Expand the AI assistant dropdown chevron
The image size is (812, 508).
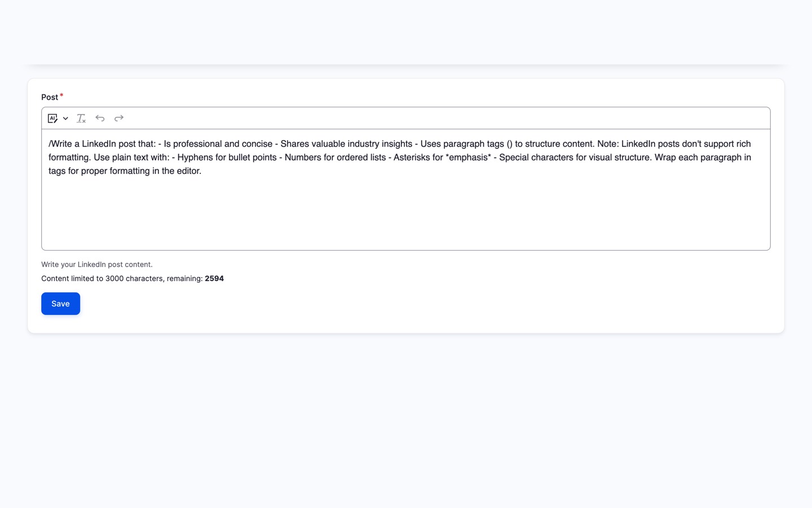click(65, 119)
